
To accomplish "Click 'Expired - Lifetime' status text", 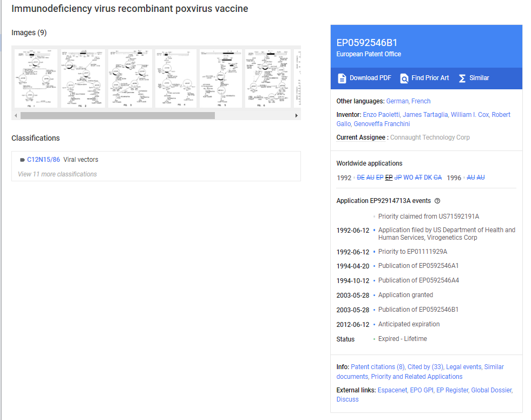I will 402,339.
